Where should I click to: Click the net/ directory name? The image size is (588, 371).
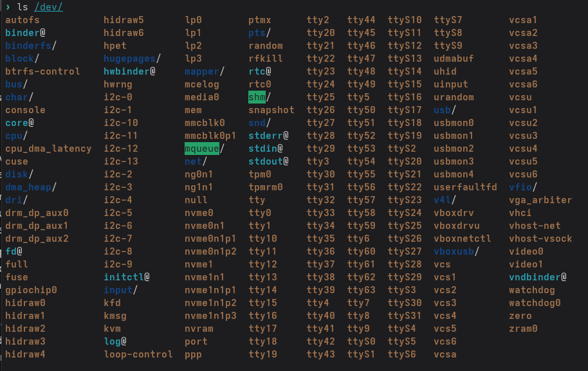click(x=196, y=161)
